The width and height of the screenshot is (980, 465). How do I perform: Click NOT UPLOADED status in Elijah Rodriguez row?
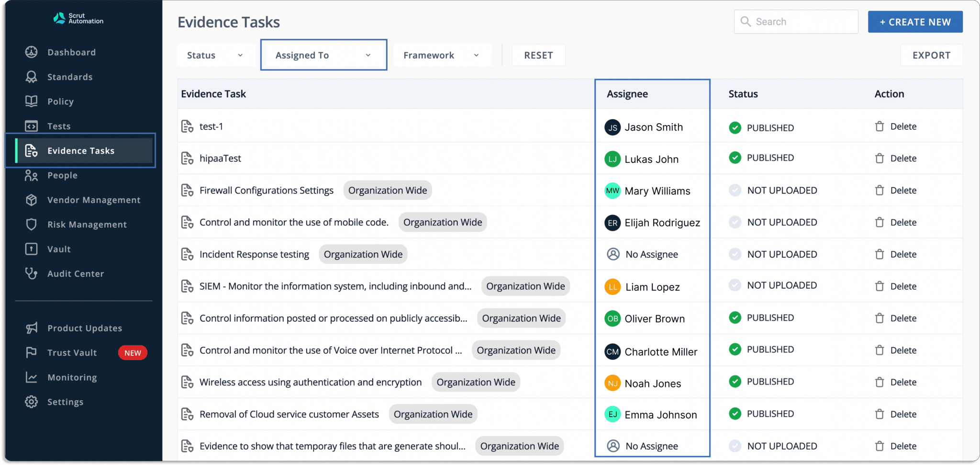(x=782, y=222)
